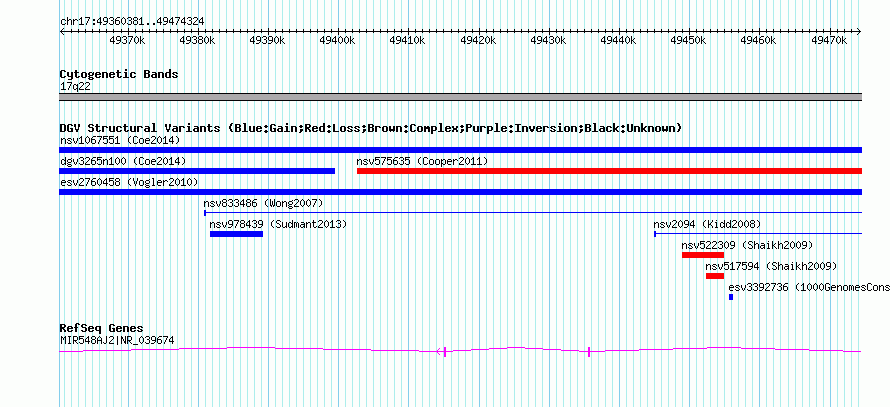890x407 pixels.
Task: Open the nsv517594 (Shaikh2009) label
Action: click(x=771, y=266)
